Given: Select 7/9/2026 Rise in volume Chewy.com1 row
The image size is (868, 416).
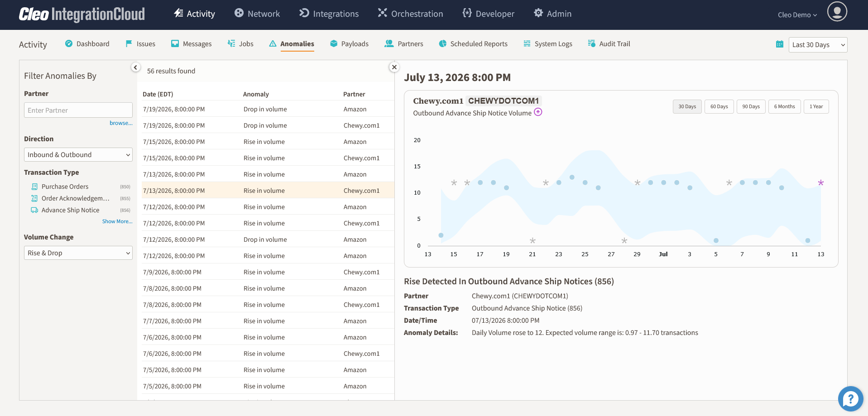Looking at the screenshot, I should [x=268, y=272].
